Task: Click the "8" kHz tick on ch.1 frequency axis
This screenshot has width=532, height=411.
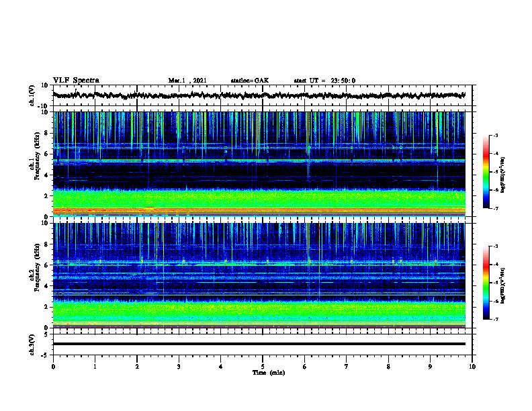Action: tap(46, 133)
